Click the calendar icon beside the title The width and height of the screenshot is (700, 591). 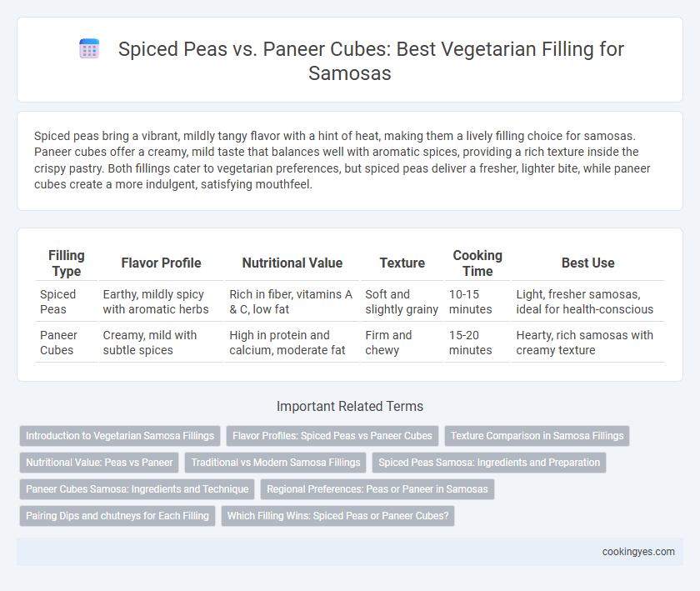point(89,48)
